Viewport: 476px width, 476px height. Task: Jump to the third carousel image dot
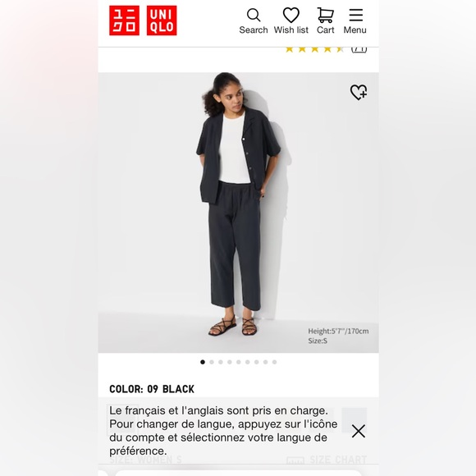[x=221, y=362]
